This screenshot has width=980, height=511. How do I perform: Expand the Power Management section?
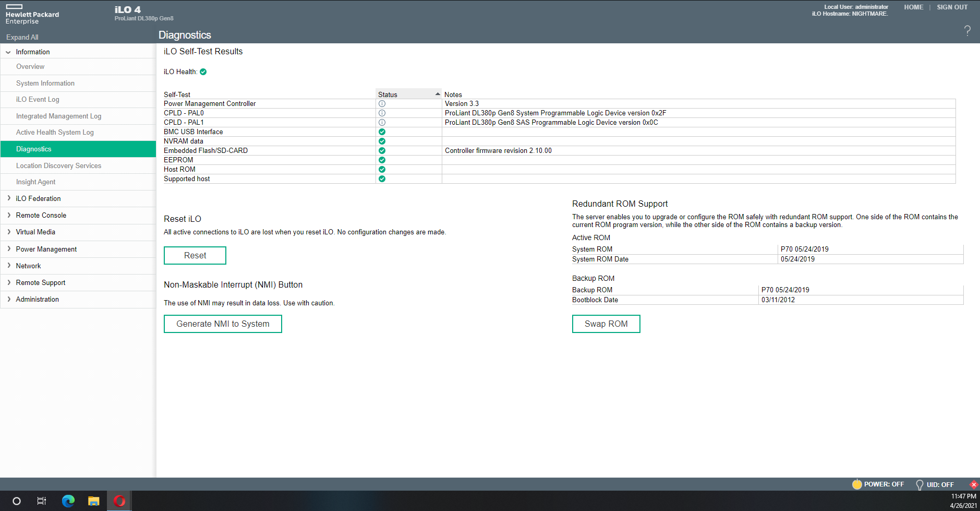click(x=9, y=249)
